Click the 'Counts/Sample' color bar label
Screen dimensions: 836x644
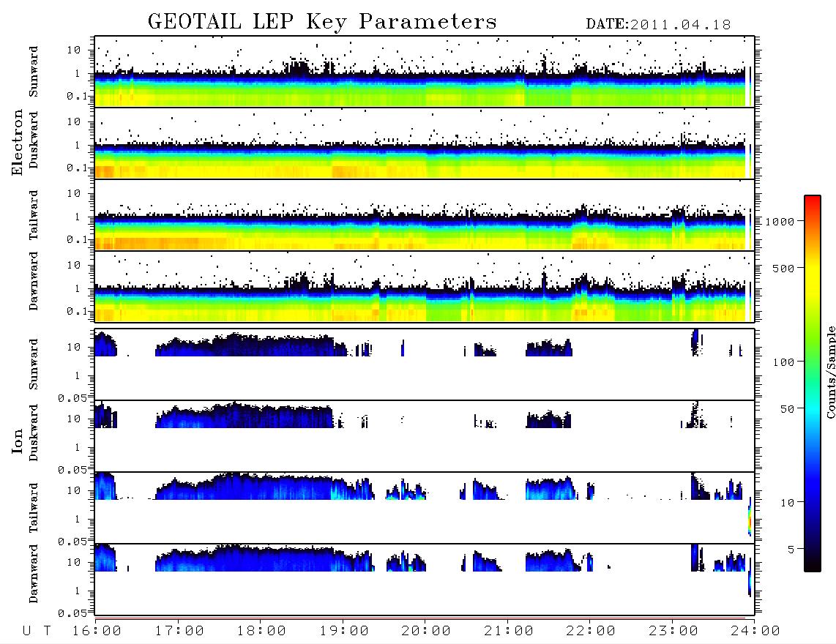coord(830,372)
